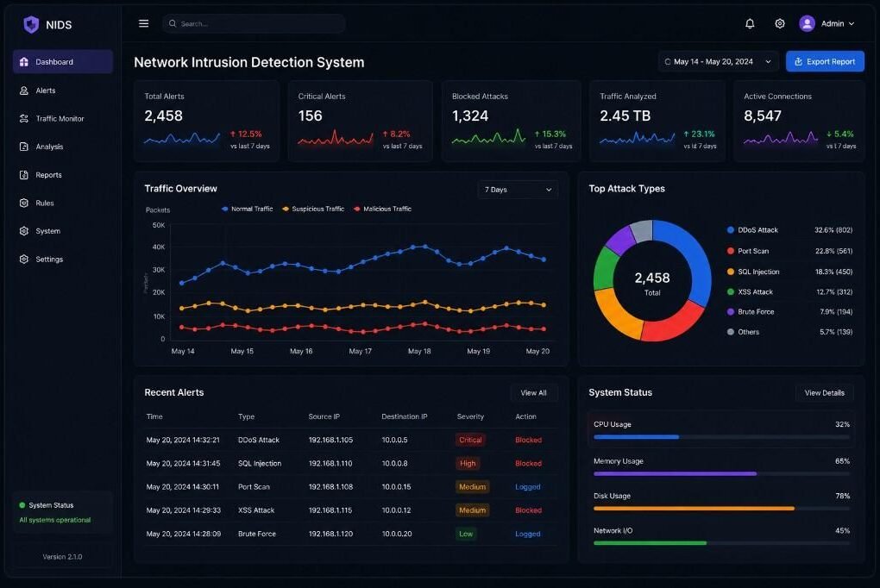Image resolution: width=880 pixels, height=588 pixels.
Task: Click the CPU Usage progress bar
Action: click(x=722, y=436)
